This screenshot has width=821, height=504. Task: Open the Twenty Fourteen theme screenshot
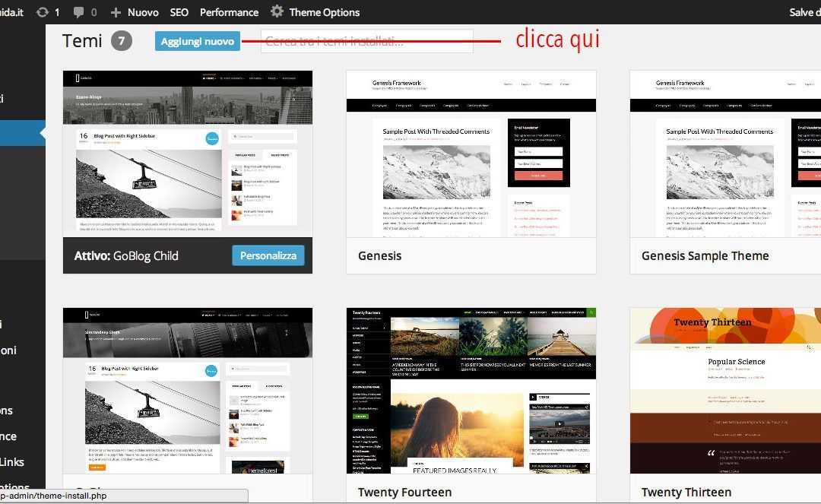click(471, 391)
